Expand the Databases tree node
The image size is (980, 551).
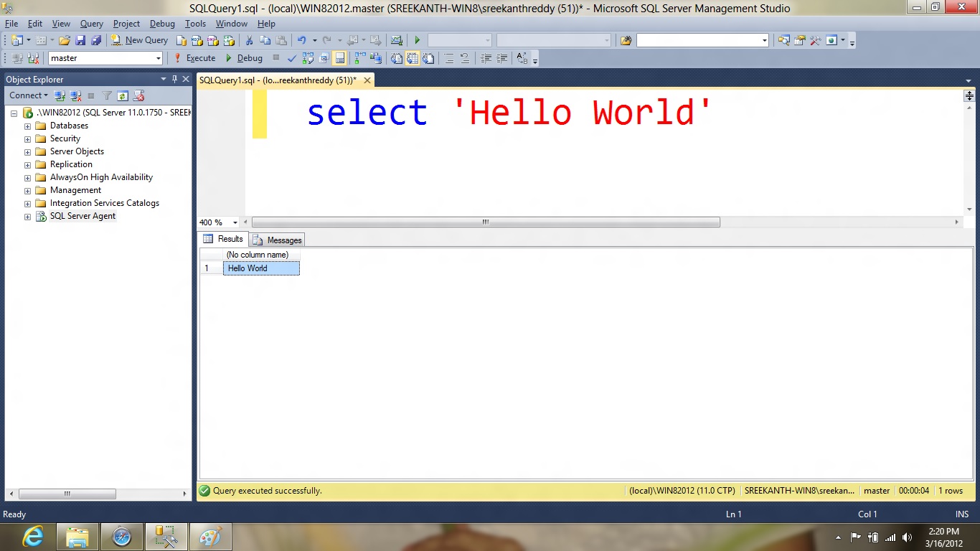click(x=28, y=126)
